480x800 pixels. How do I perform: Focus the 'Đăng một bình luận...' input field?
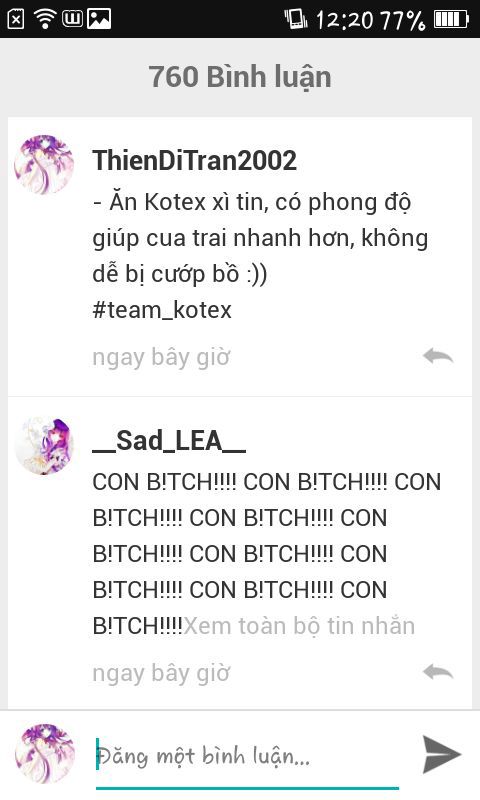(x=247, y=756)
